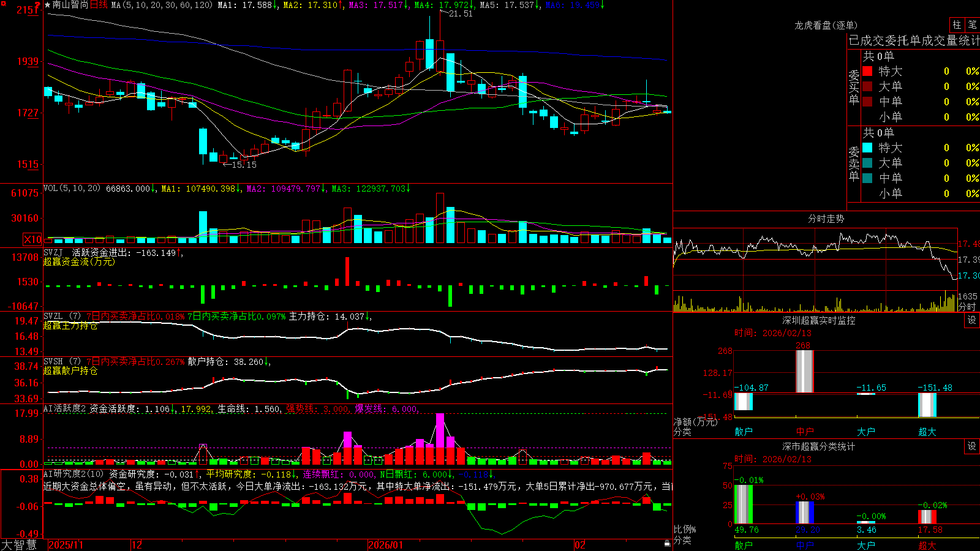Click the 29.20 中户 ratio bar
Image resolution: width=980 pixels, height=551 pixels.
click(805, 512)
